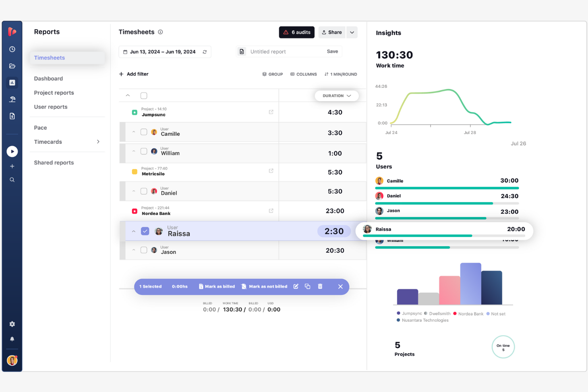Open Metricsilo project external link icon
Viewport: 588px width, 392px height.
[271, 171]
